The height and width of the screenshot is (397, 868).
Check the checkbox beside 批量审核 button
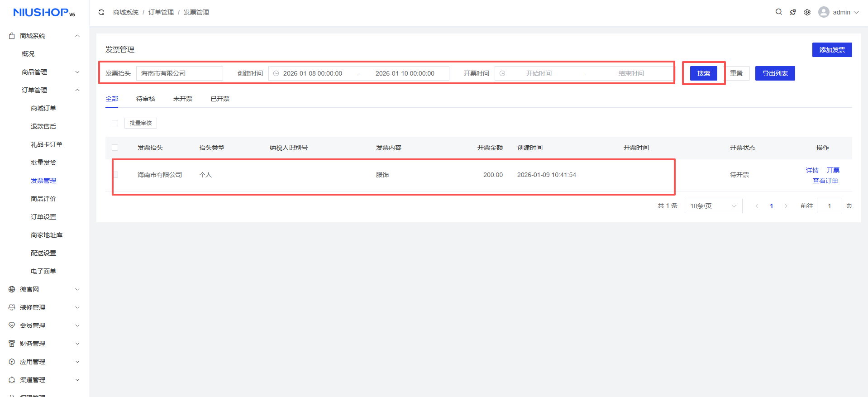[x=115, y=123]
